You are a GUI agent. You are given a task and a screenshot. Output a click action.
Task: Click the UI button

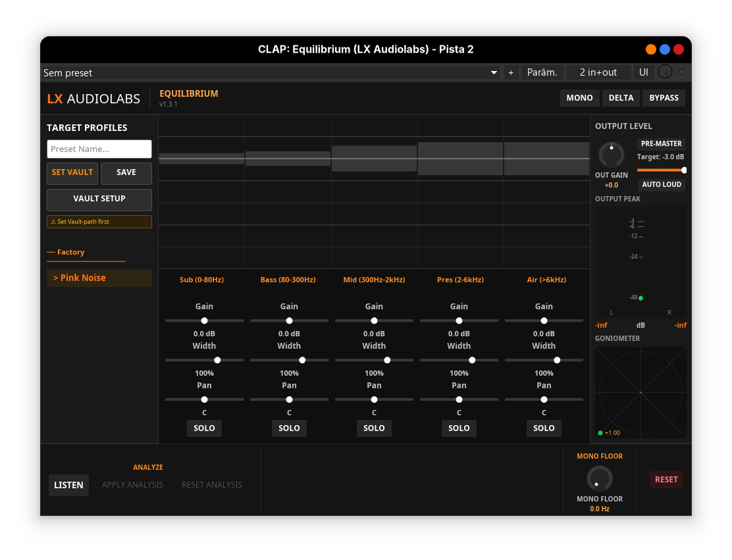(x=643, y=72)
